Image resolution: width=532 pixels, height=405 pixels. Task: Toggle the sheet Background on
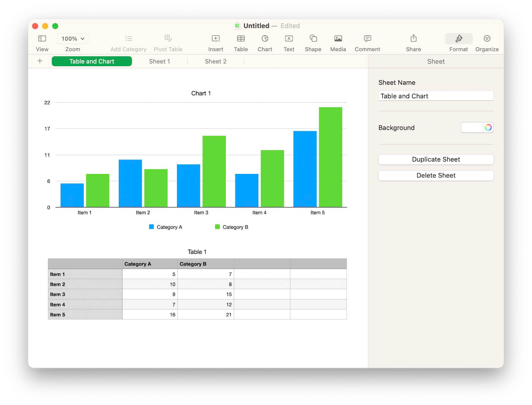click(x=472, y=127)
